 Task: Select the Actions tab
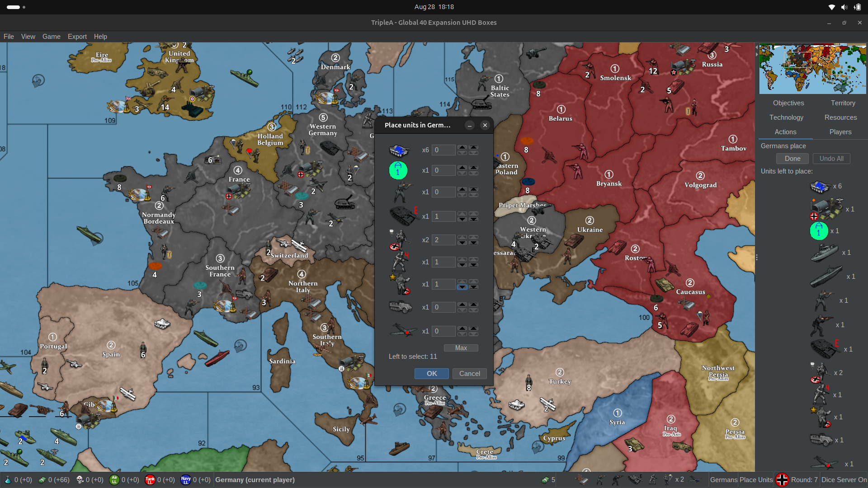pos(786,132)
